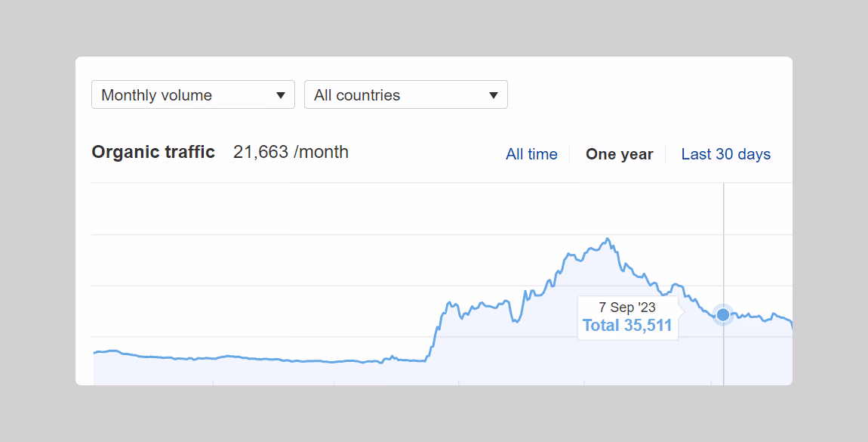868x442 pixels.
Task: Click the tooltip's pointer arrow tip
Action: [684, 311]
